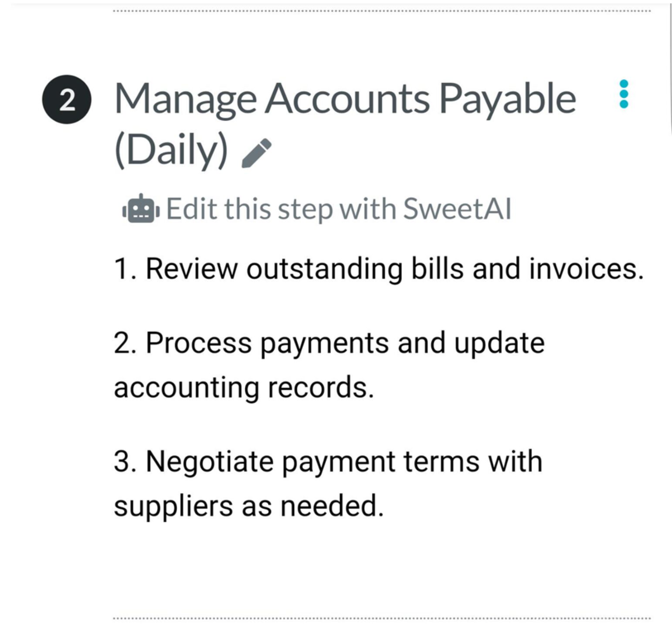Click the 'accounting records.' text line

(244, 388)
